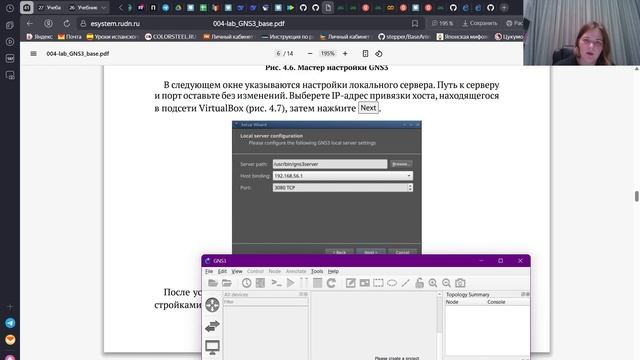This screenshot has height=360, width=640.
Task: Suspend all nodes with the pause icon
Action: (x=304, y=283)
